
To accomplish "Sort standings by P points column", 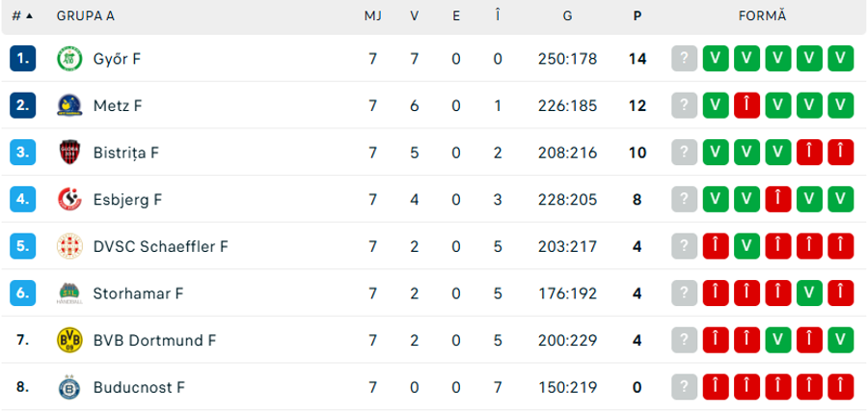I will pos(637,16).
